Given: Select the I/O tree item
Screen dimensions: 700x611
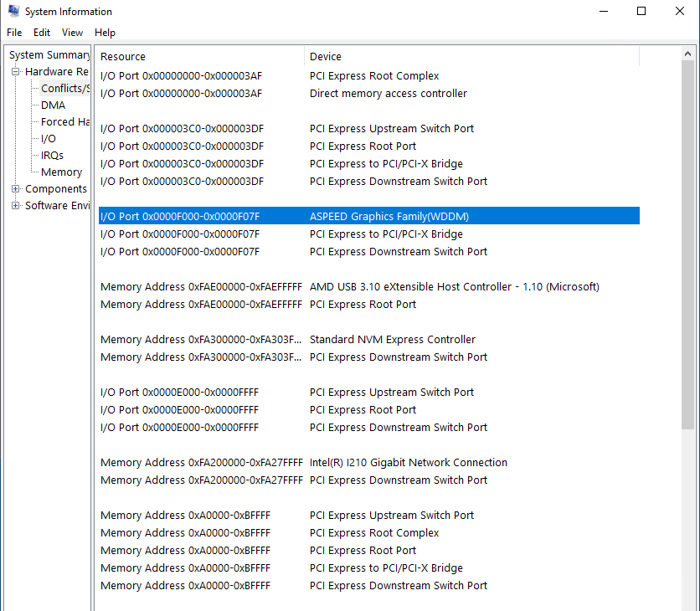Looking at the screenshot, I should [x=49, y=139].
